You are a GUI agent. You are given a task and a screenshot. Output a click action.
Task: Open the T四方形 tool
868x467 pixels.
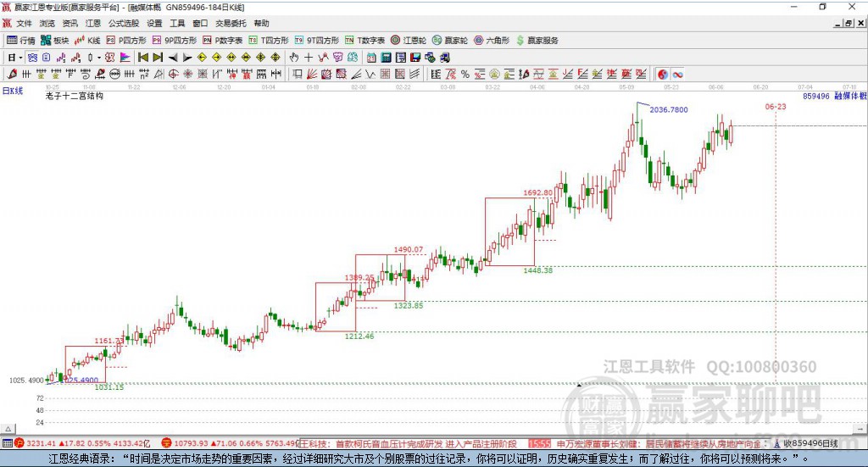[269, 41]
